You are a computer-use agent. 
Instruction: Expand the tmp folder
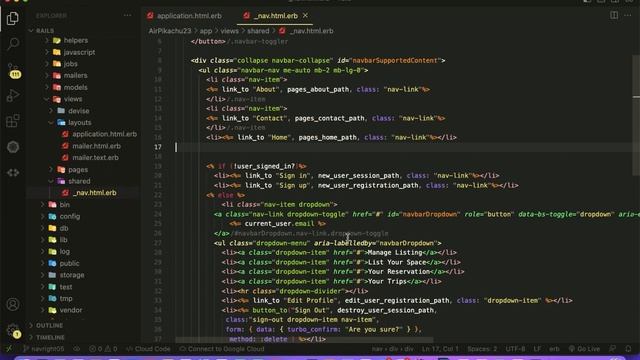point(66,299)
